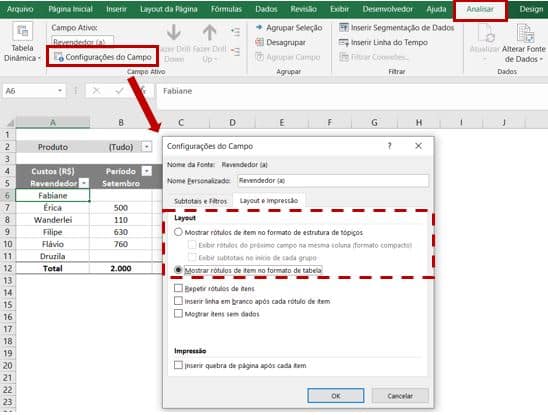This screenshot has height=415, width=548.
Task: Click the expand field icon in Campo Ativo
Action: pos(236,32)
